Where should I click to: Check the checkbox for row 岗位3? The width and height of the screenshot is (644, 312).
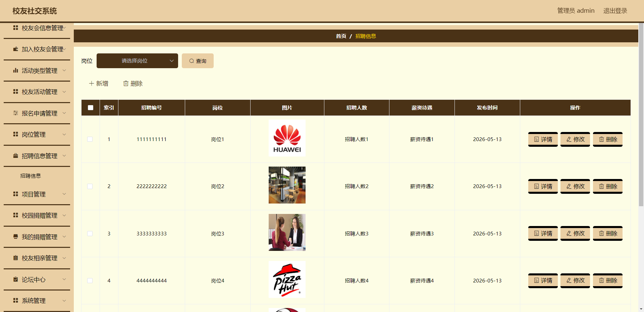[90, 233]
